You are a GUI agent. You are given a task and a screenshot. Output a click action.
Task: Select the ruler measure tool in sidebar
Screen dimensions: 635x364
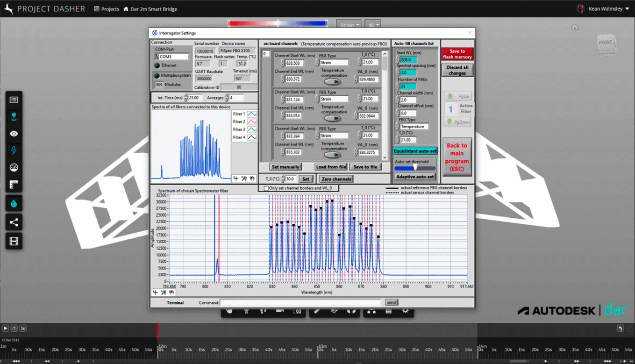(14, 185)
